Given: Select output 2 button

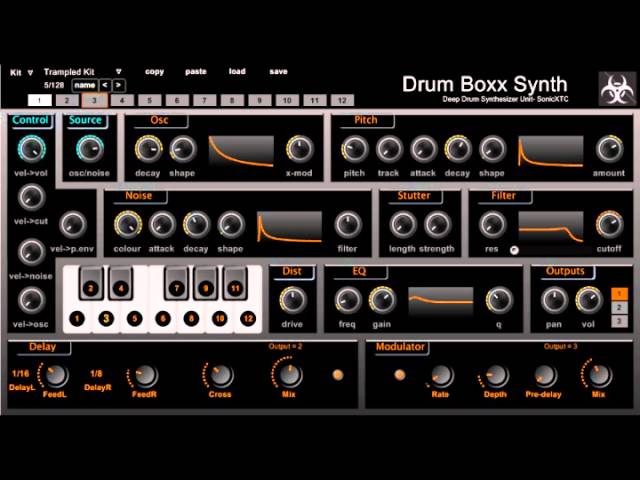Looking at the screenshot, I should [619, 307].
